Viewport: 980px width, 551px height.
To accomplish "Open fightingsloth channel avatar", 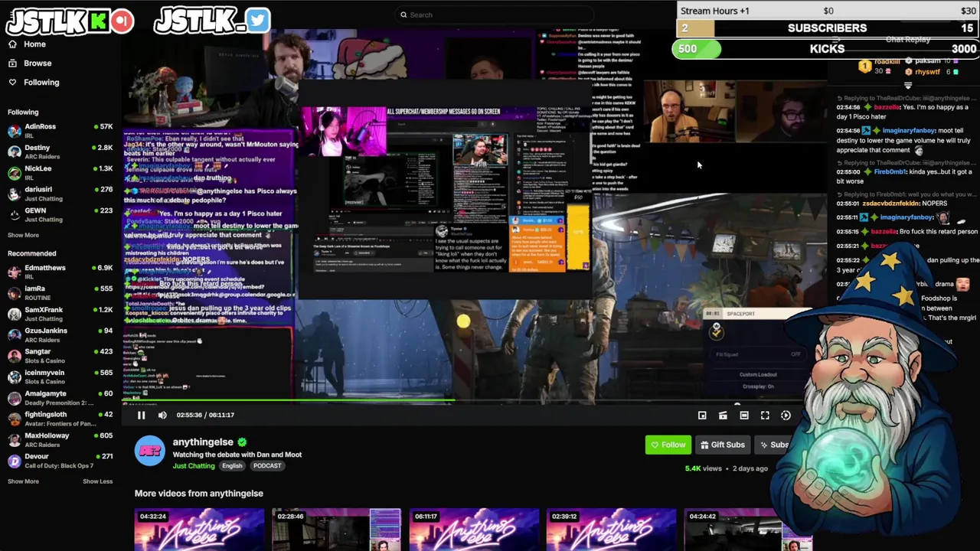I will click(14, 419).
